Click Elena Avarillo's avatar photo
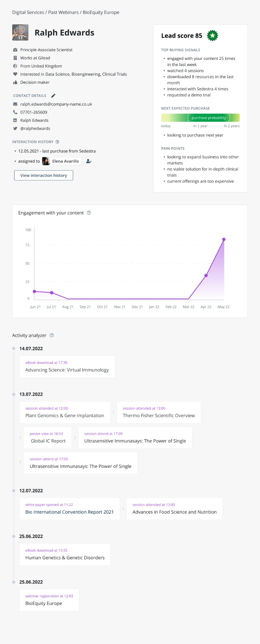This screenshot has height=644, width=260. pyautogui.click(x=46, y=161)
